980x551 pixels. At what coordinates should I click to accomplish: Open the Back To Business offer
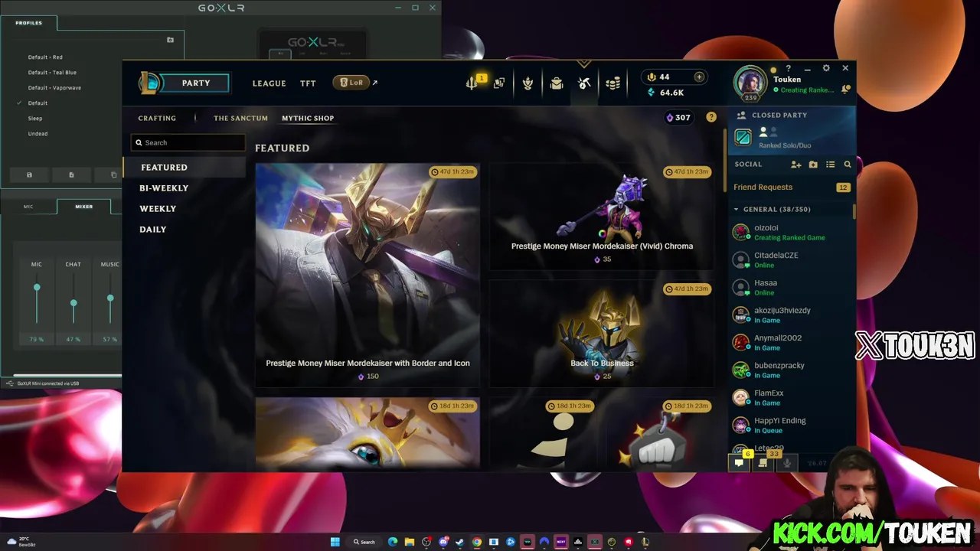point(602,333)
